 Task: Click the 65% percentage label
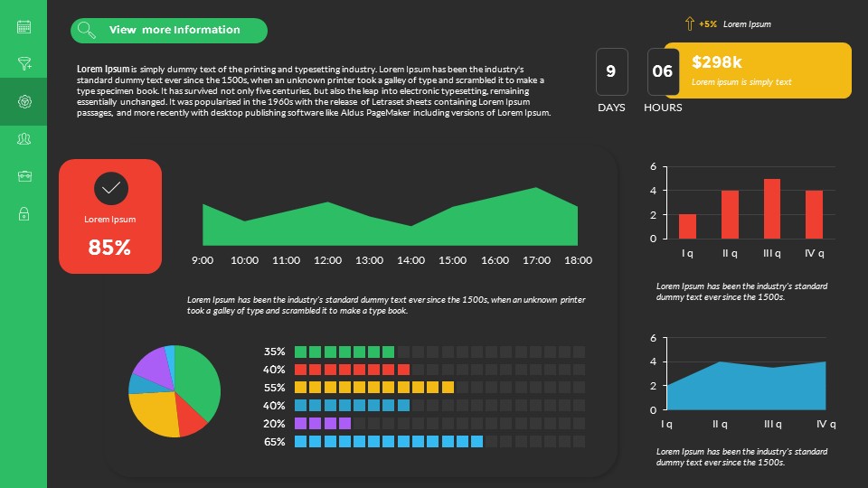(x=275, y=442)
